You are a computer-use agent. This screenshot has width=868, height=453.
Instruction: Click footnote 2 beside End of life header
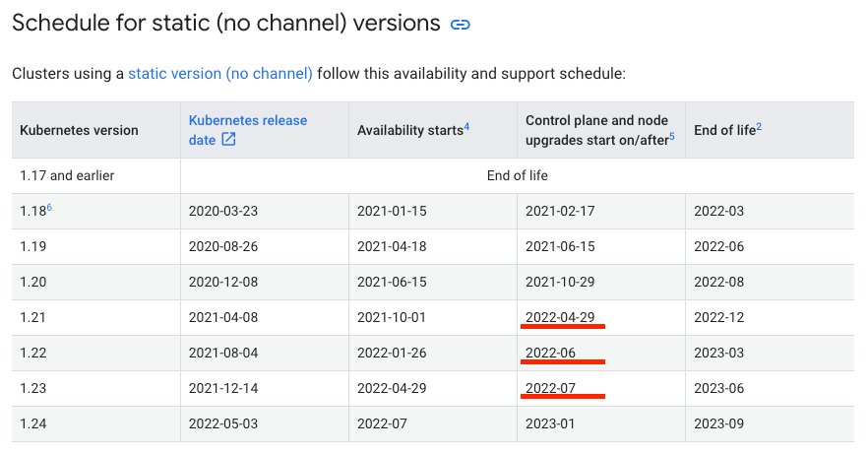759,127
